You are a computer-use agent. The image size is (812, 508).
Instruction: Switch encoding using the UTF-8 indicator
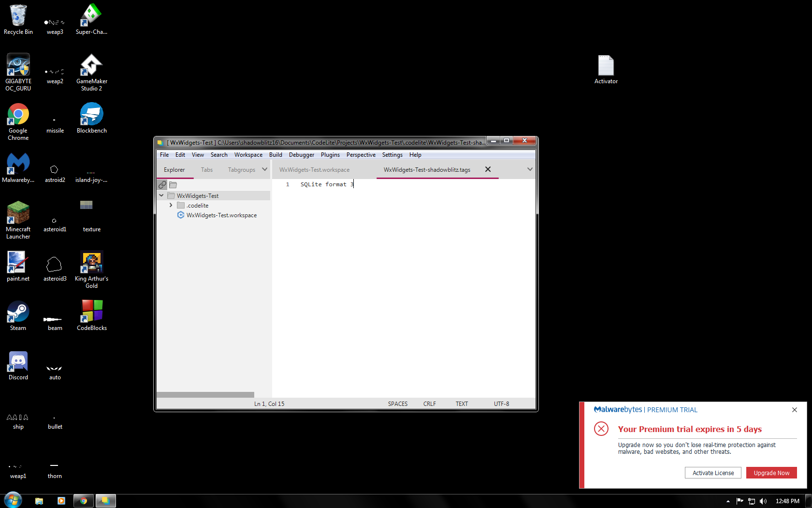click(501, 403)
